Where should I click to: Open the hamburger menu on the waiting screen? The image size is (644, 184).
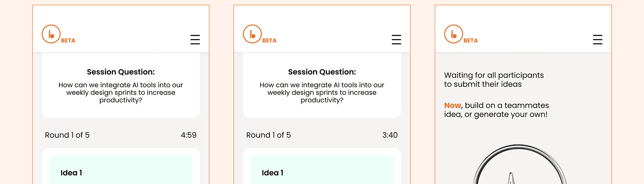(598, 40)
